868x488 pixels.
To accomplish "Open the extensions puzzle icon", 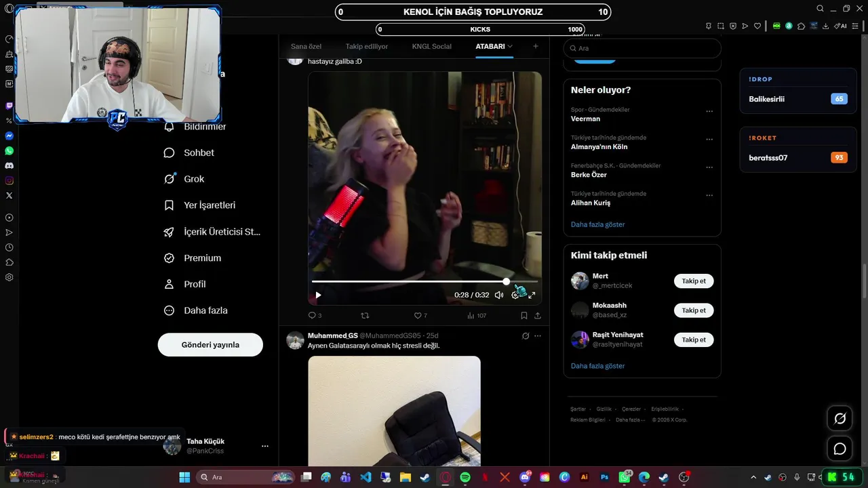I will (x=801, y=26).
